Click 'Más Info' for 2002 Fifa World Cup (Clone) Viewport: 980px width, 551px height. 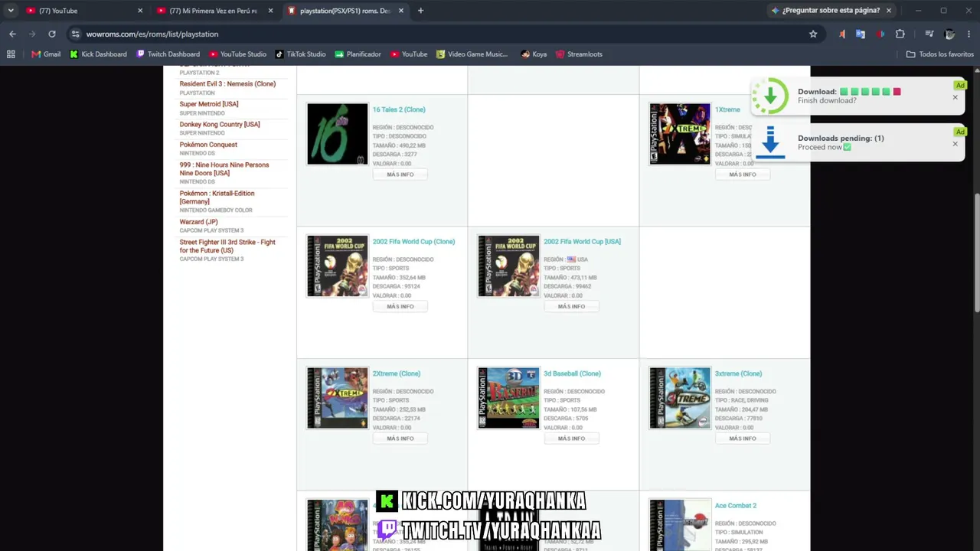[400, 307]
